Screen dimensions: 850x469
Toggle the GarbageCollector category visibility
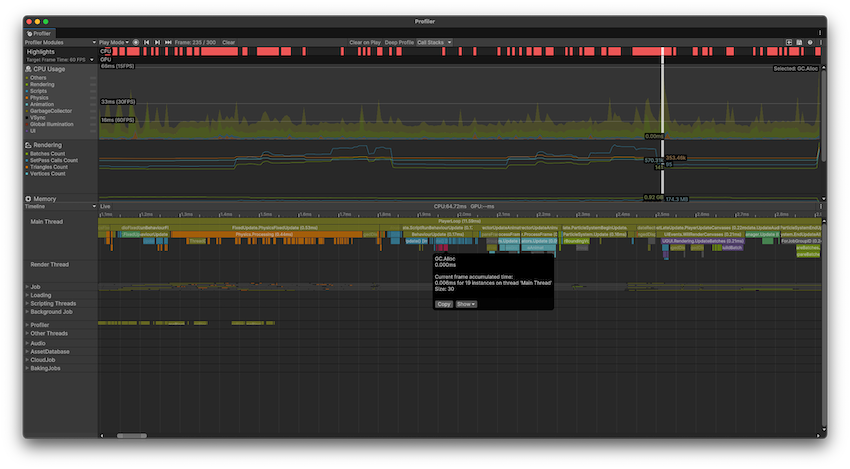click(28, 111)
